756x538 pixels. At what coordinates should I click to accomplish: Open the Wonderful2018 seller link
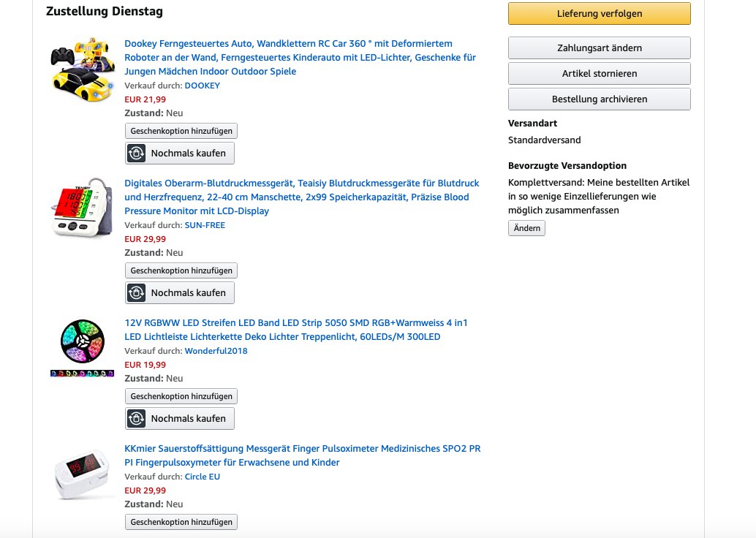216,351
